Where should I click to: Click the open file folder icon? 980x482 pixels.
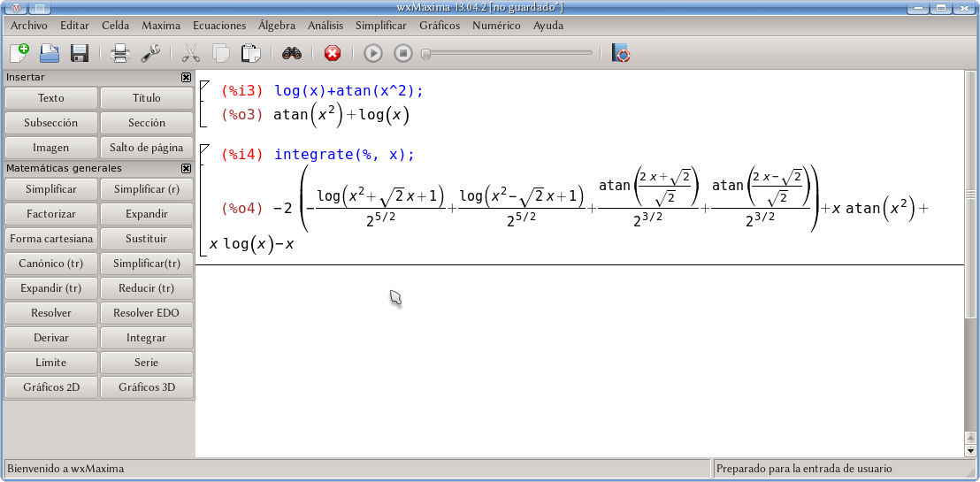tap(50, 54)
